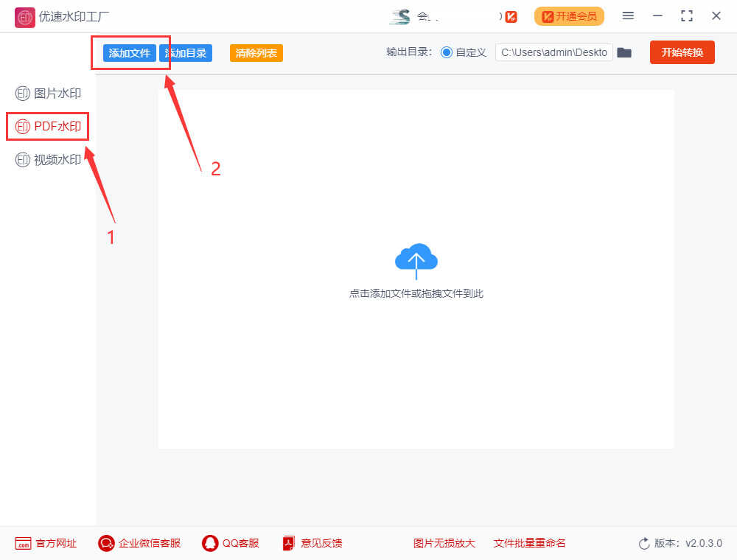Click the PDF水印 stamp icon
This screenshot has width=737, height=560.
(23, 127)
